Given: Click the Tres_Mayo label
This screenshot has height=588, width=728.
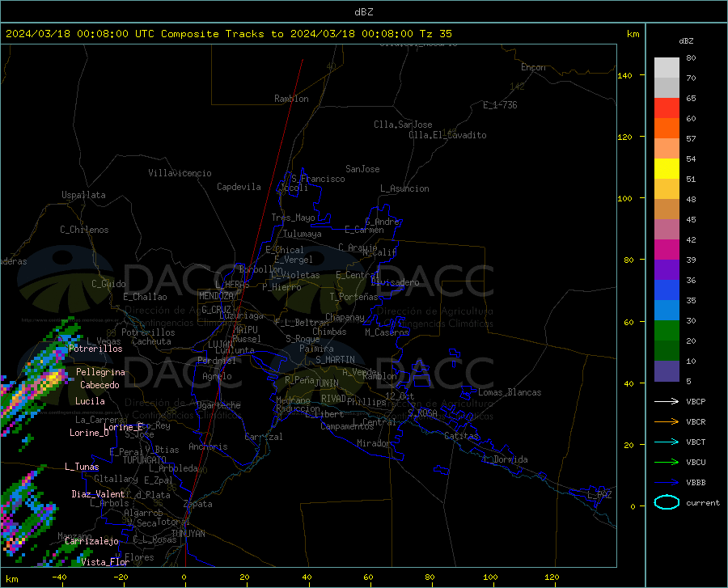Looking at the screenshot, I should click(x=293, y=218).
